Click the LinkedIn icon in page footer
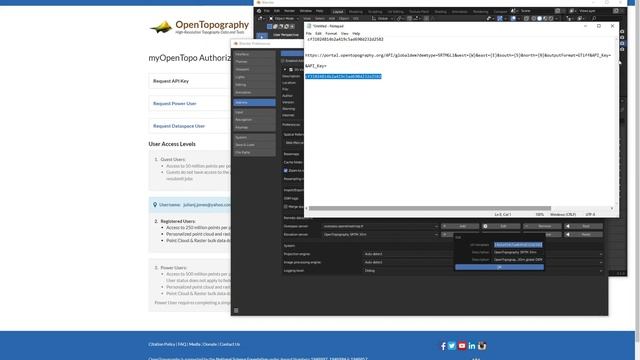This screenshot has height=360, width=640. point(472,346)
